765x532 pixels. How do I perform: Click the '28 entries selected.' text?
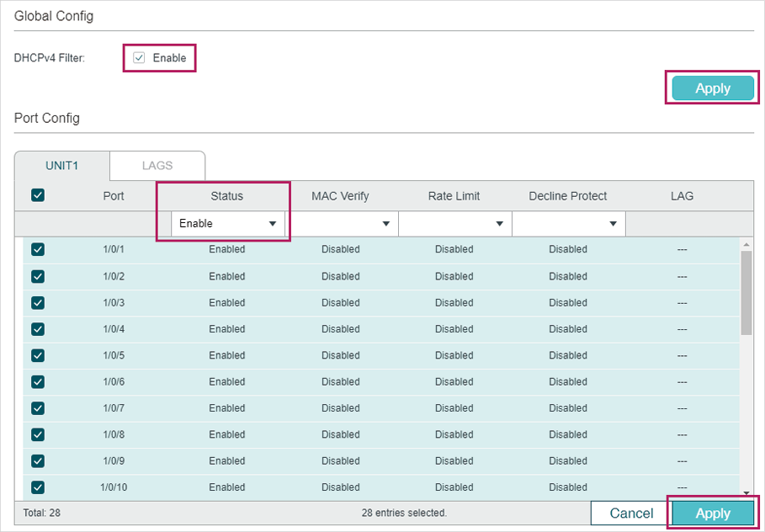pyautogui.click(x=404, y=513)
